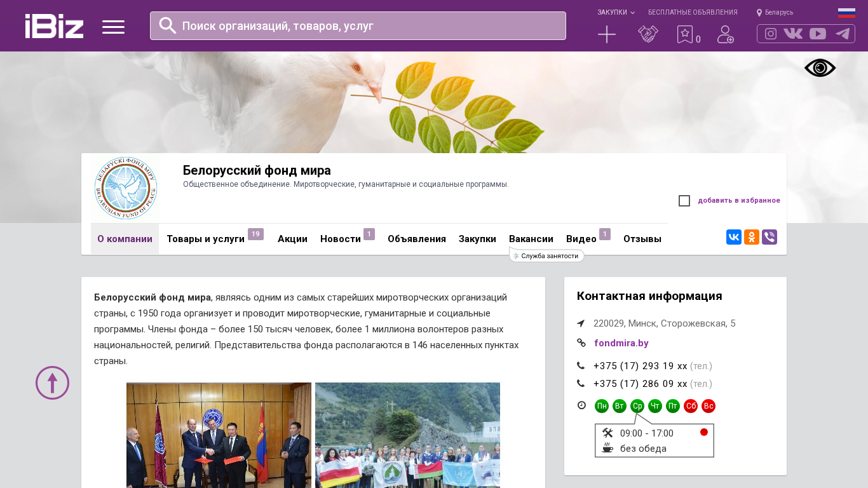Click the user registration icon
The height and width of the screenshot is (488, 868).
click(726, 34)
